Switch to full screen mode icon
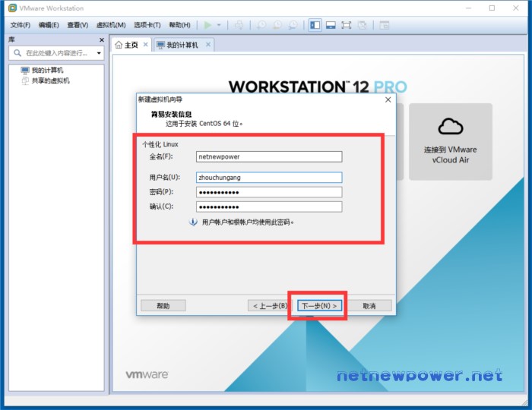 pyautogui.click(x=347, y=25)
